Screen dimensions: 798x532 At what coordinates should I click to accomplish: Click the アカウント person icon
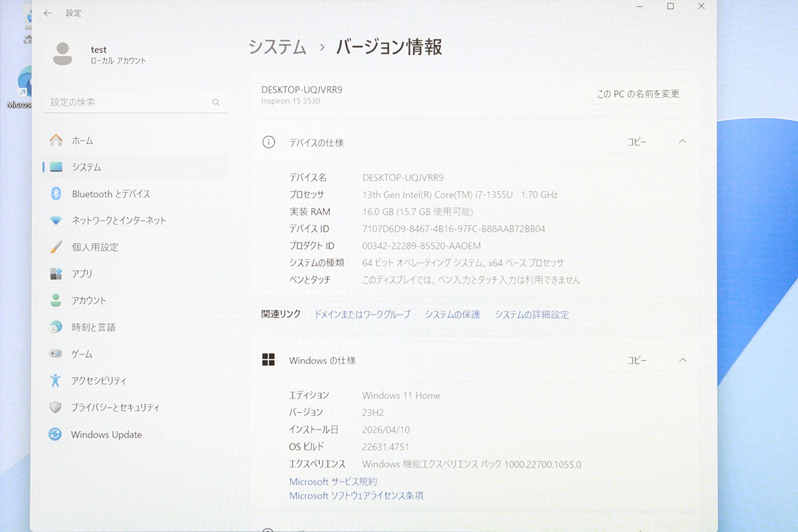(56, 300)
